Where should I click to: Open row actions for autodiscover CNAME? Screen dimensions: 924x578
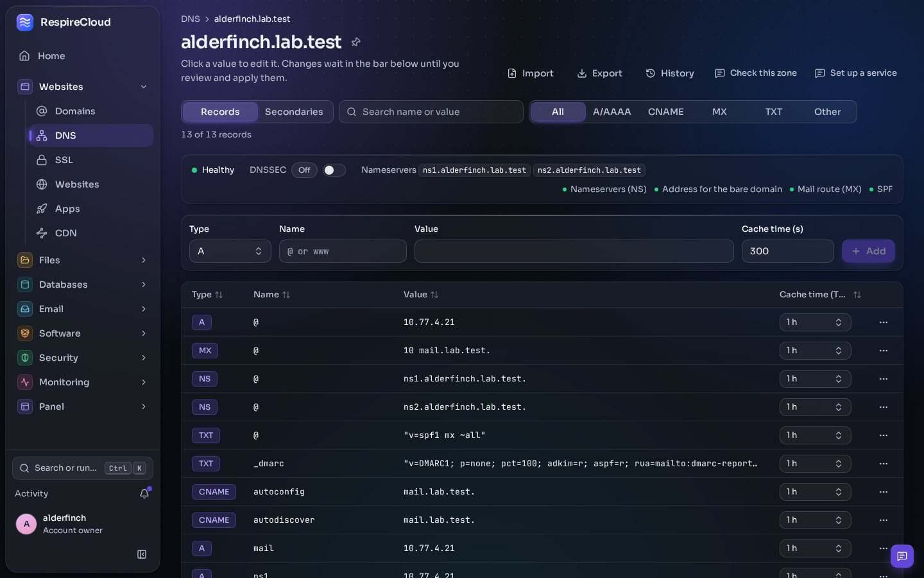pos(884,520)
